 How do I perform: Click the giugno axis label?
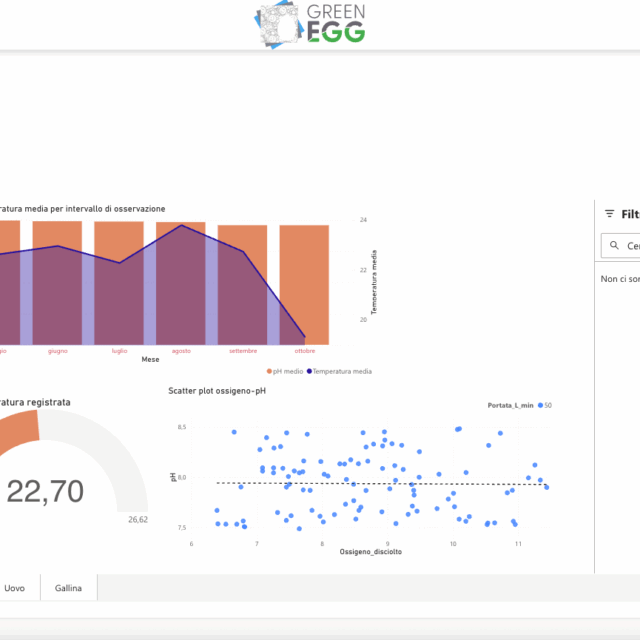pyautogui.click(x=58, y=351)
